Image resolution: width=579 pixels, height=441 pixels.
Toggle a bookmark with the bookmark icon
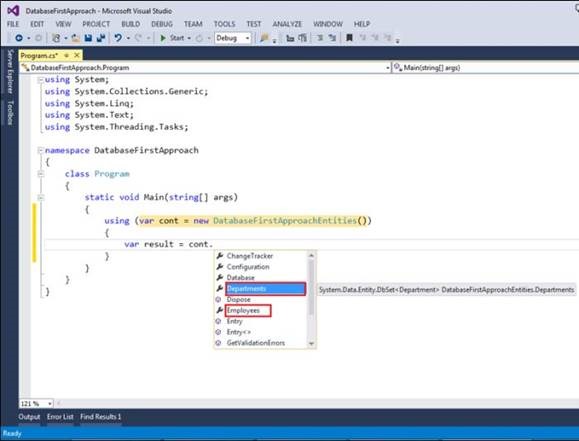[x=349, y=38]
